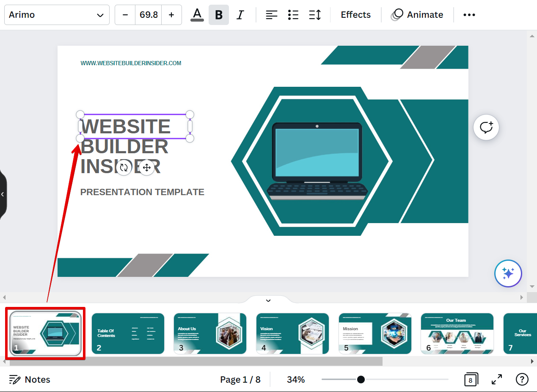Select the Table Of Contents slide thumbnail
The width and height of the screenshot is (537, 392).
point(128,334)
